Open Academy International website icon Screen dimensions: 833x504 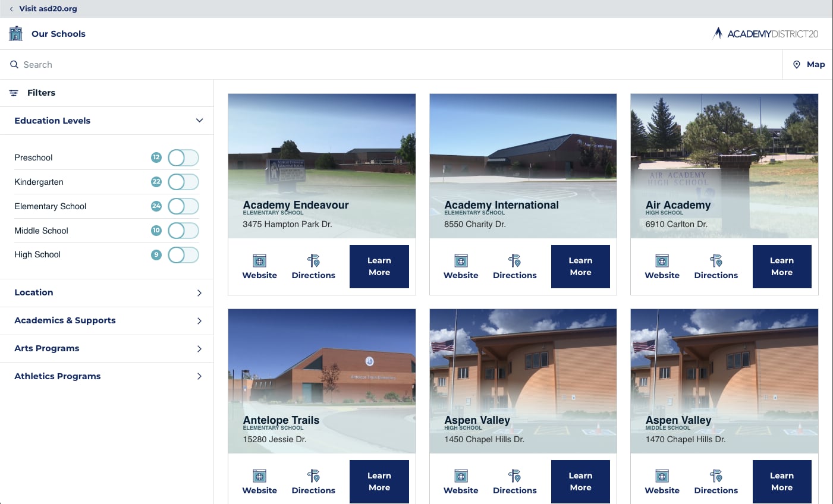(461, 261)
